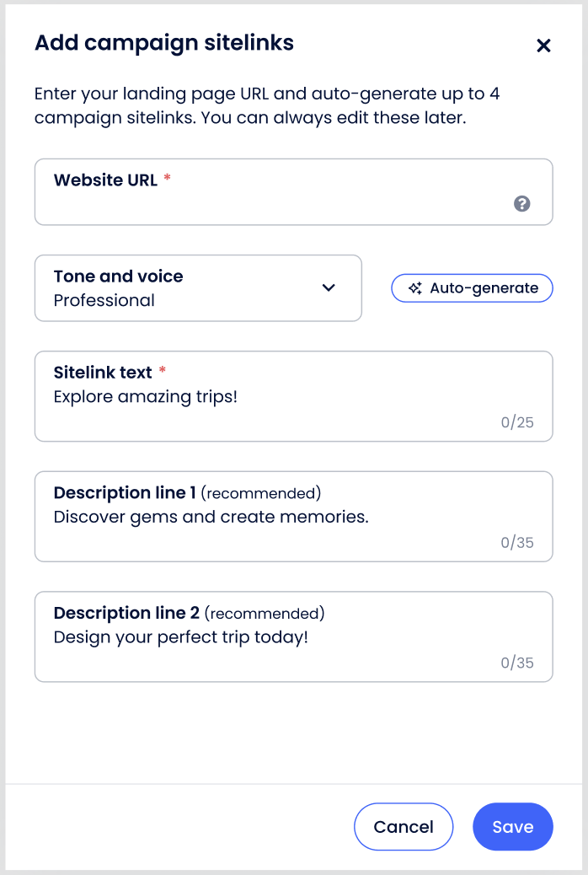Click the landing page instructions paragraph
The image size is (588, 875).
click(x=267, y=105)
